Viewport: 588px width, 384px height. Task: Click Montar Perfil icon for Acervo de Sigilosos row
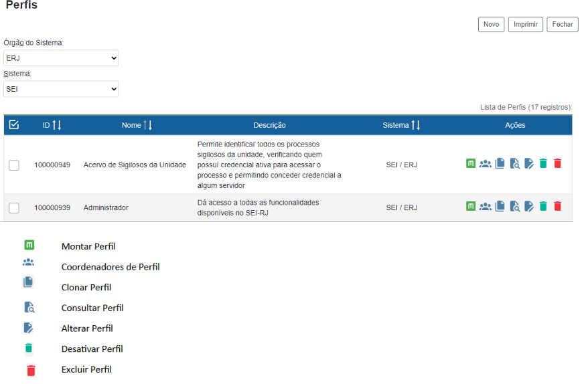471,163
